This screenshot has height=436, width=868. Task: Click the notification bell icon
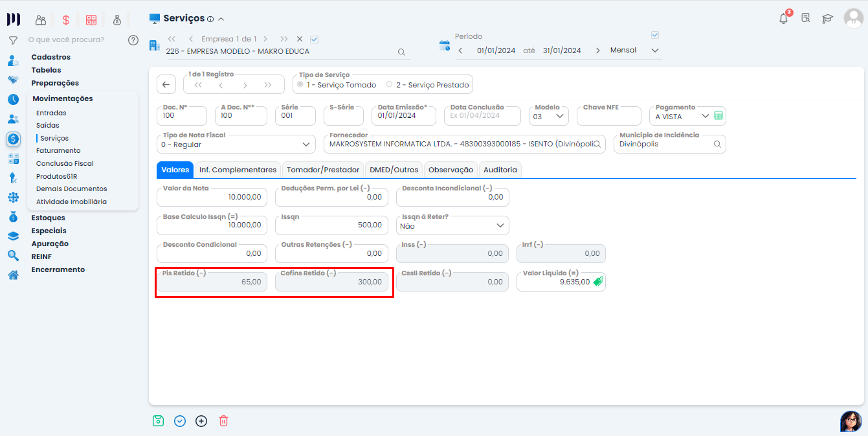click(x=783, y=19)
